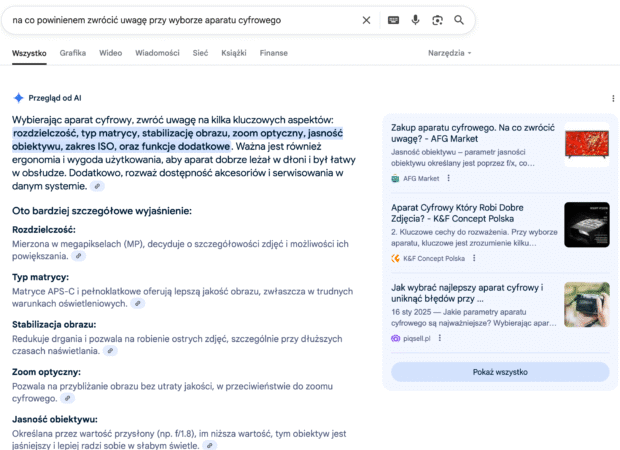Submit search with magnifying glass icon
Viewport: 620px width, 450px height.
tap(459, 20)
